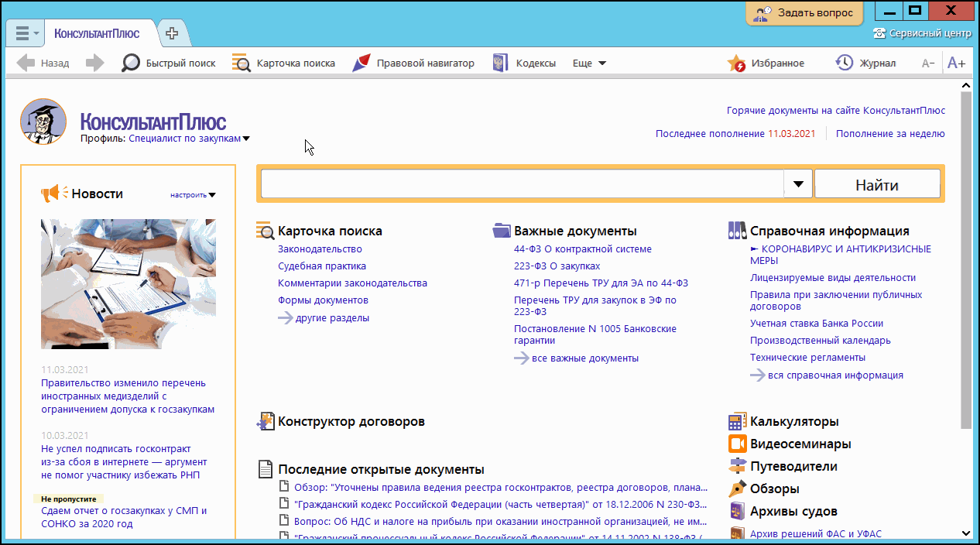The width and height of the screenshot is (980, 545).
Task: Click the Кодексы book icon
Action: point(500,63)
